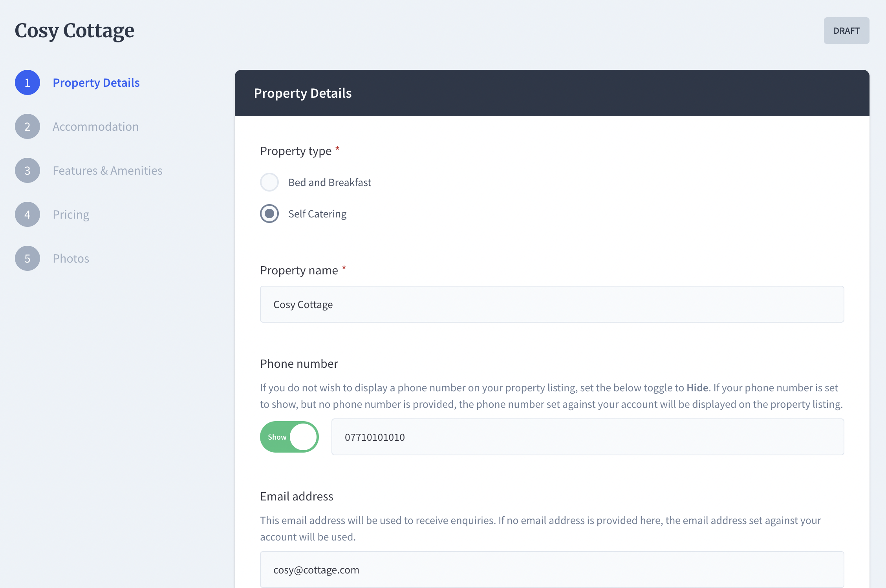Switch to the Photos step
The height and width of the screenshot is (588, 886).
click(71, 259)
